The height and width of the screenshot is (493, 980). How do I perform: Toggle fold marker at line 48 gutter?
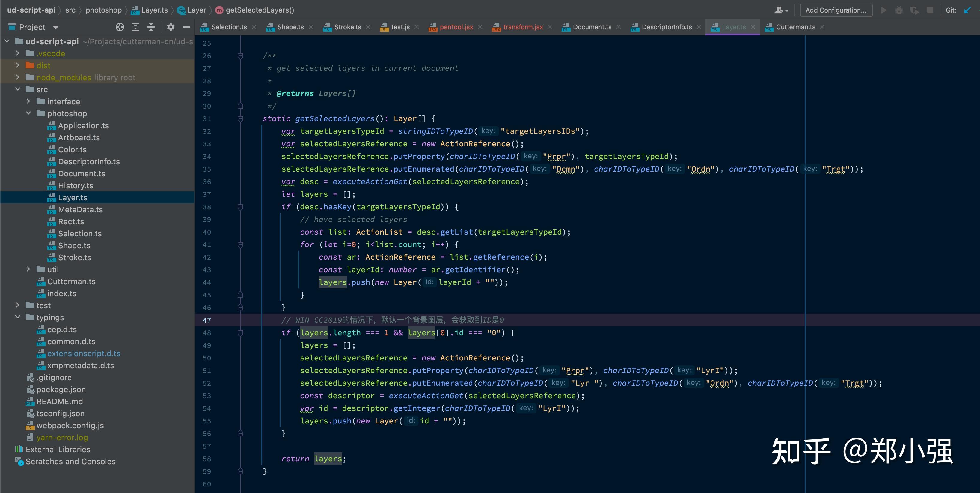[240, 333]
